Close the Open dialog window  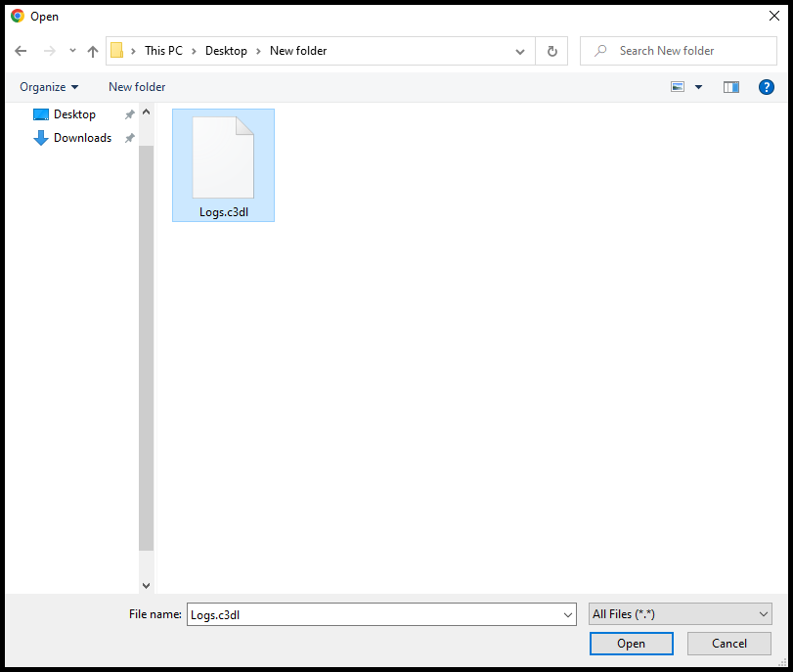click(x=774, y=16)
